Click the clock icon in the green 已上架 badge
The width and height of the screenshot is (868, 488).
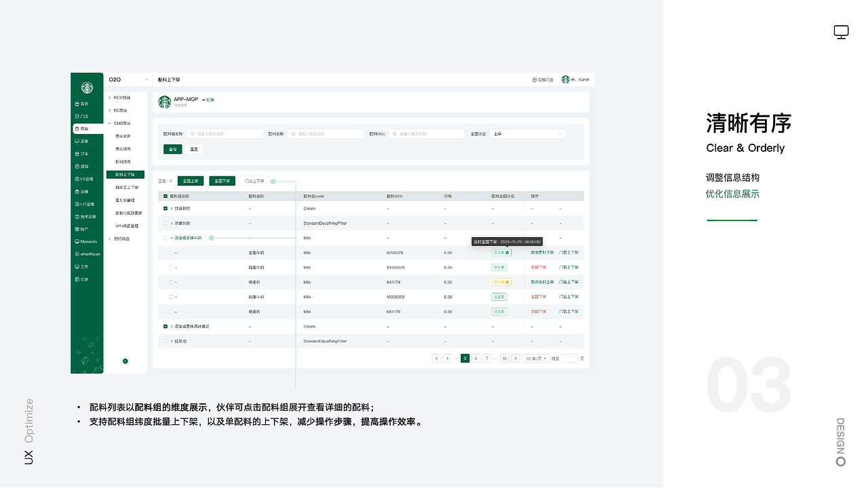(x=507, y=253)
